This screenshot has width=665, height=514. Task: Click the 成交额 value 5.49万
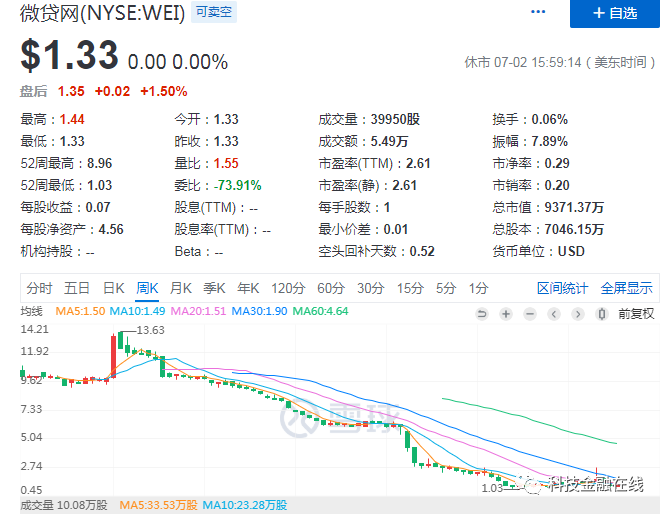389,141
